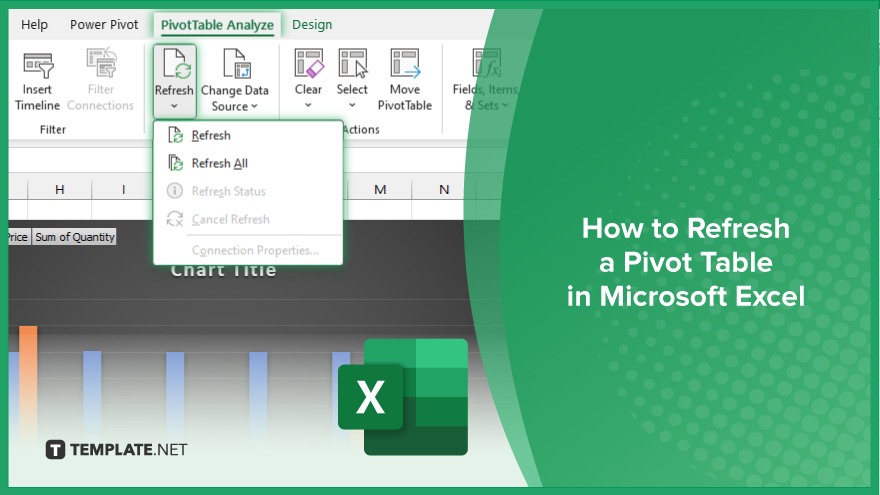Click the Filter Connections icon
Screen dimensions: 880x495
(x=102, y=63)
